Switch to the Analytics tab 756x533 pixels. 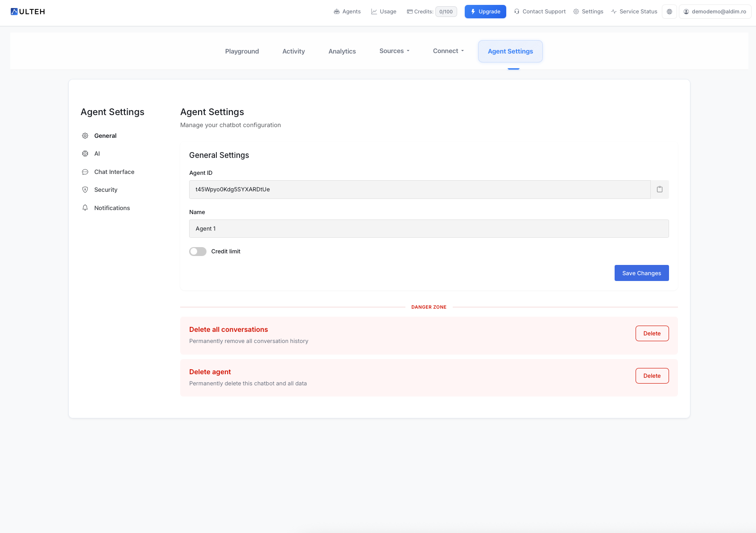pos(342,51)
